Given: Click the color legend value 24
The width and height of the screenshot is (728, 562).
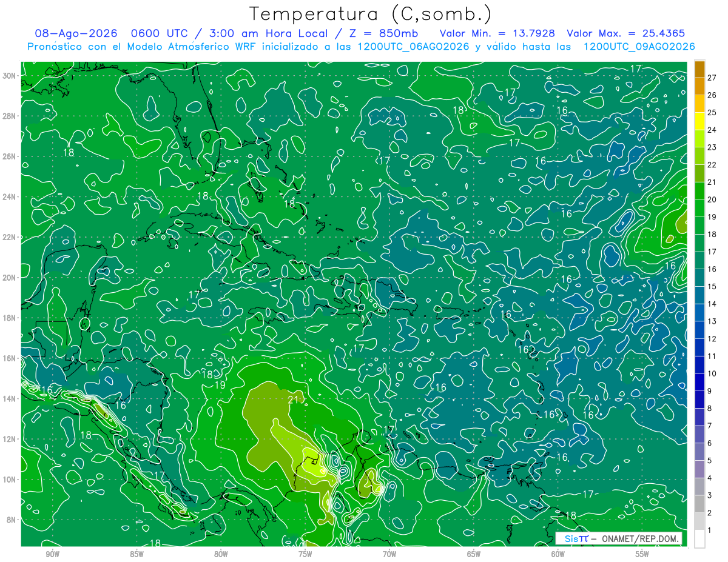Looking at the screenshot, I should [x=712, y=130].
